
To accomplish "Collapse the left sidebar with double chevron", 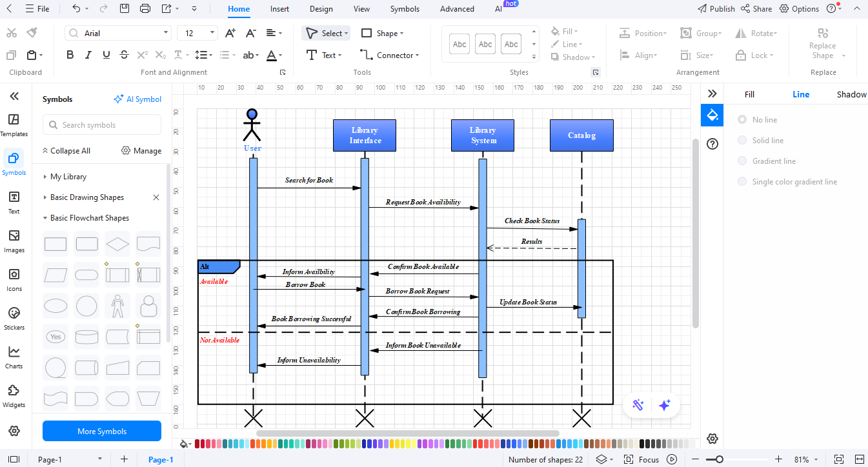I will [x=14, y=96].
